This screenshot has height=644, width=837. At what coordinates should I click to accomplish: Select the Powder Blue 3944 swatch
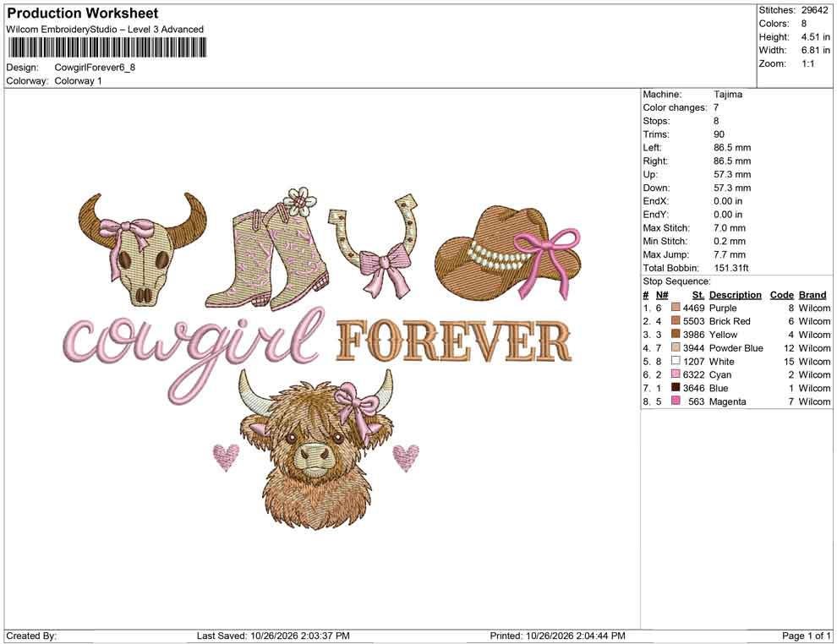tap(676, 347)
